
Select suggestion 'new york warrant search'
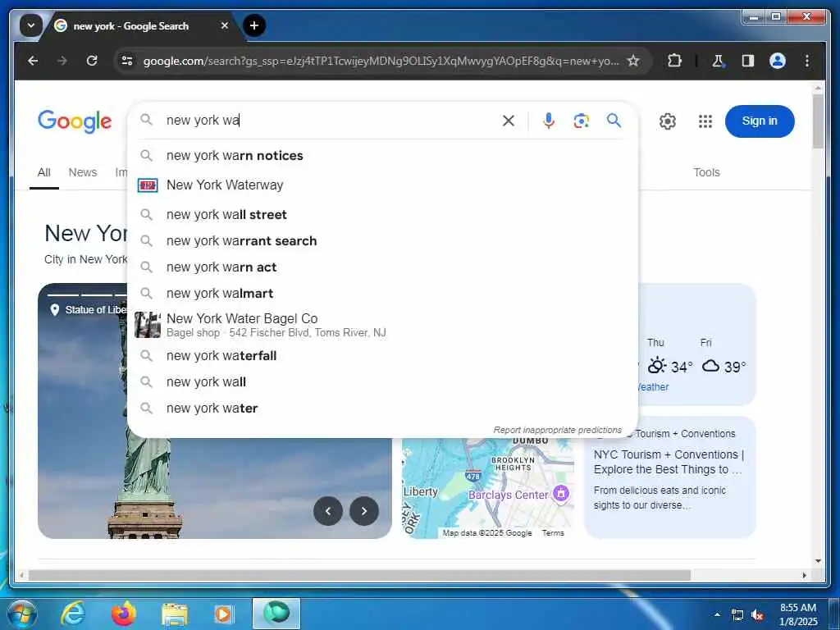[x=382, y=240]
